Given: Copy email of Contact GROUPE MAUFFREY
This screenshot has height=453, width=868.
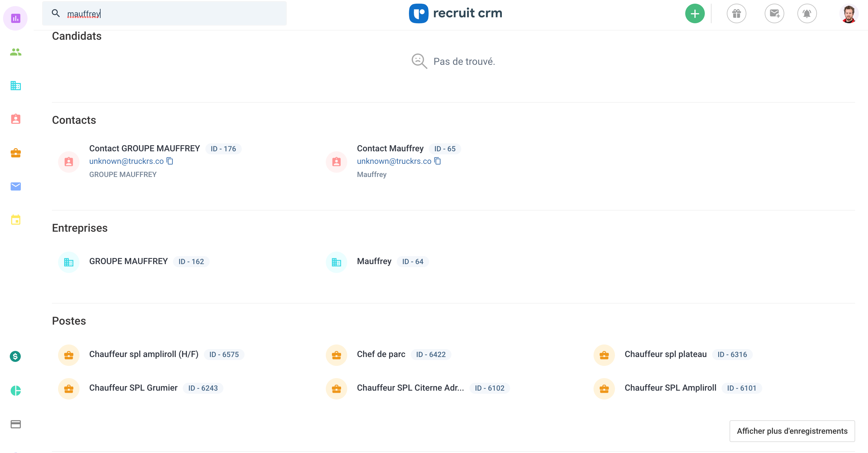Looking at the screenshot, I should [170, 161].
